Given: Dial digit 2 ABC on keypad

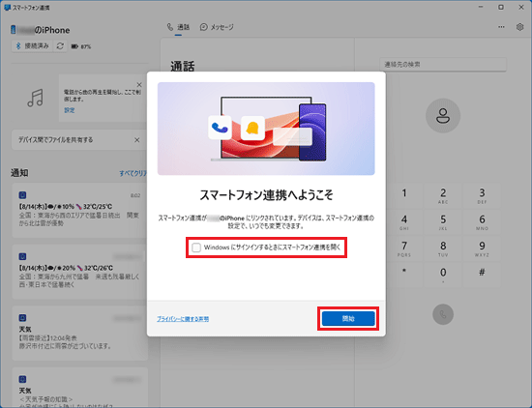Looking at the screenshot, I should tap(443, 195).
